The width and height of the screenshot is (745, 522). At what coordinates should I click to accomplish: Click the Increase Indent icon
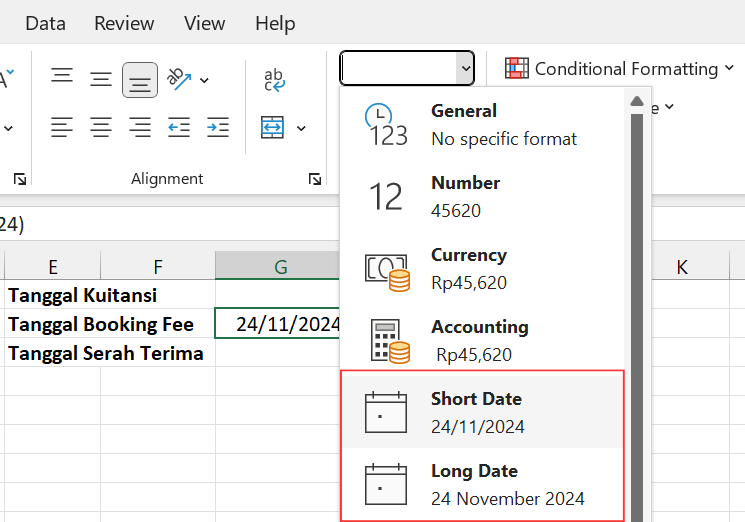point(217,127)
